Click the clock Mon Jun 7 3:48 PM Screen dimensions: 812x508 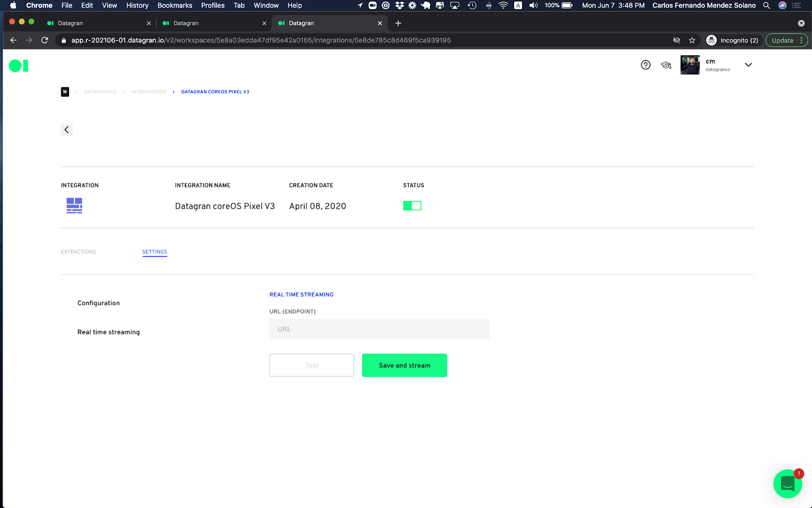coord(613,5)
